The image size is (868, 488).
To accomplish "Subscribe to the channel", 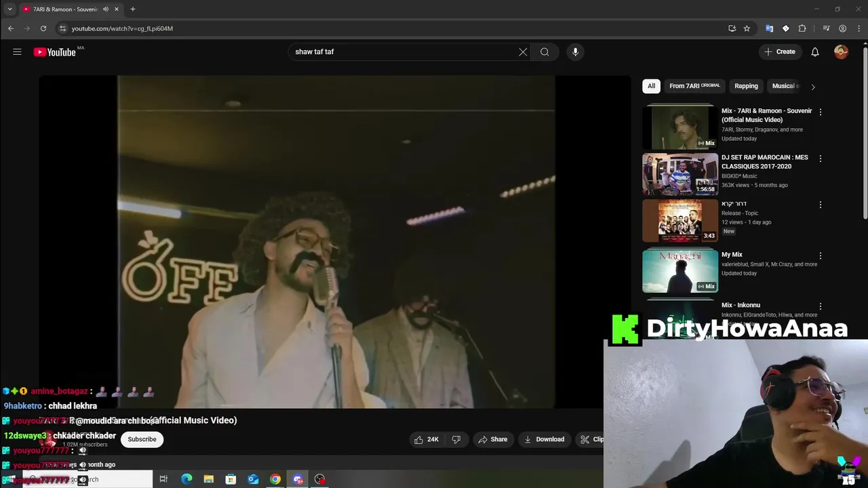I will click(x=142, y=439).
